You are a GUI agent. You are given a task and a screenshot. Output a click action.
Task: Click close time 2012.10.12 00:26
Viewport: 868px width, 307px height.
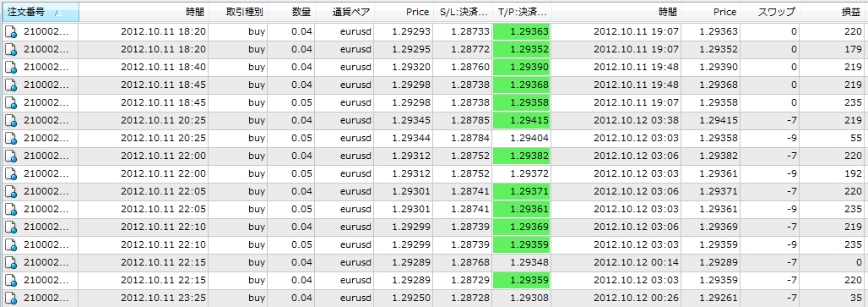click(636, 299)
